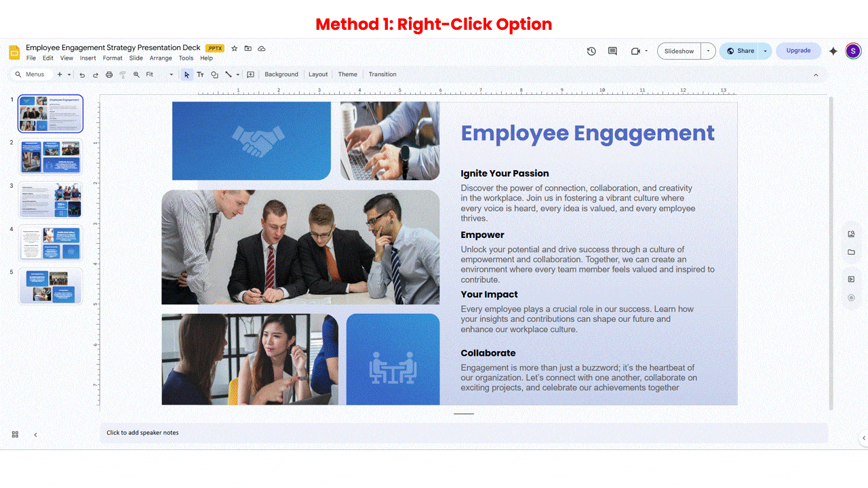
Task: Select slide 3 thumbnail in the filmstrip
Action: [x=50, y=200]
